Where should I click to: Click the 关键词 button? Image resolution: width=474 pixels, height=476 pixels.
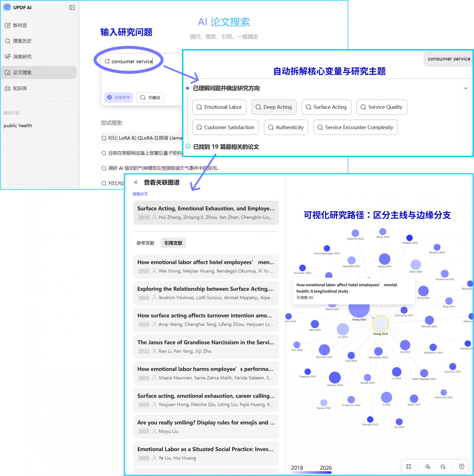point(150,97)
